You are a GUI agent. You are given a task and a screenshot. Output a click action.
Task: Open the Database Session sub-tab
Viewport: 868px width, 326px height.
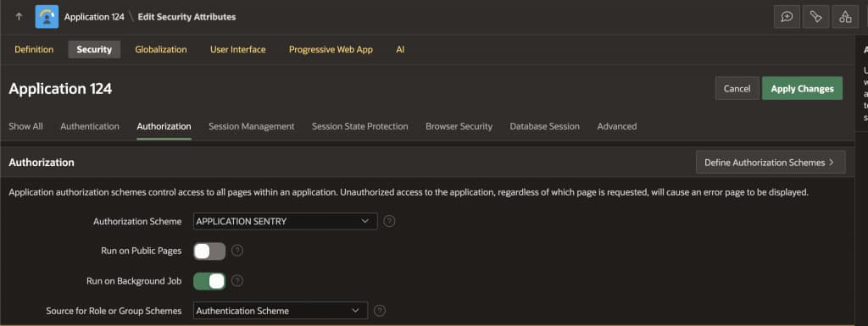click(x=545, y=126)
